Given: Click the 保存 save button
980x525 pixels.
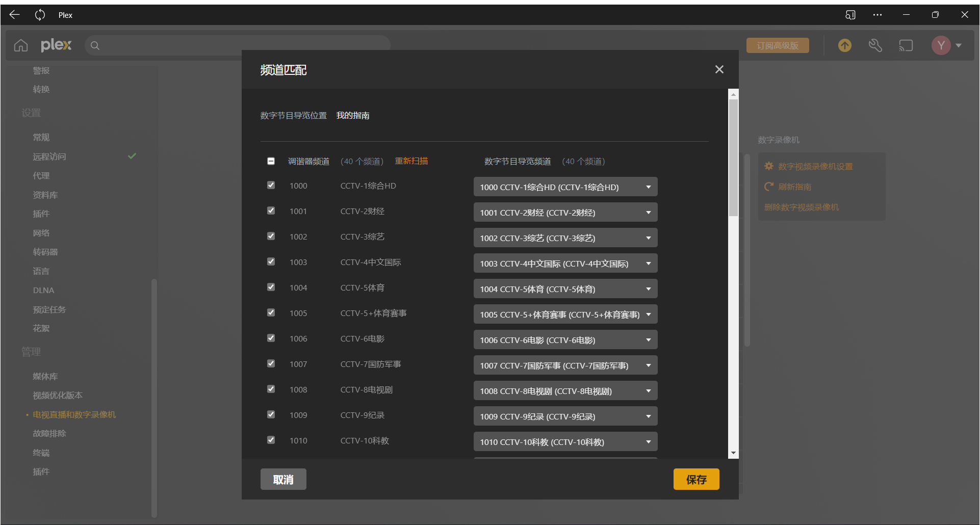Looking at the screenshot, I should coord(696,479).
